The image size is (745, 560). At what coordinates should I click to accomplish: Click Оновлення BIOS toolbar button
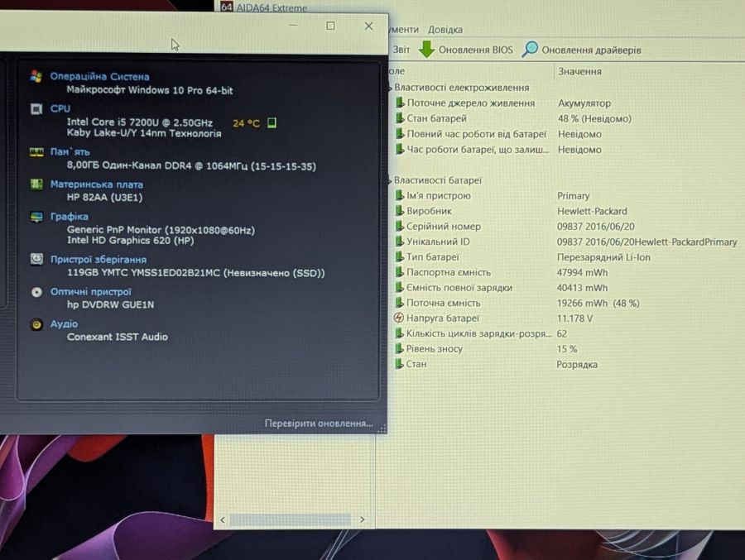465,50
